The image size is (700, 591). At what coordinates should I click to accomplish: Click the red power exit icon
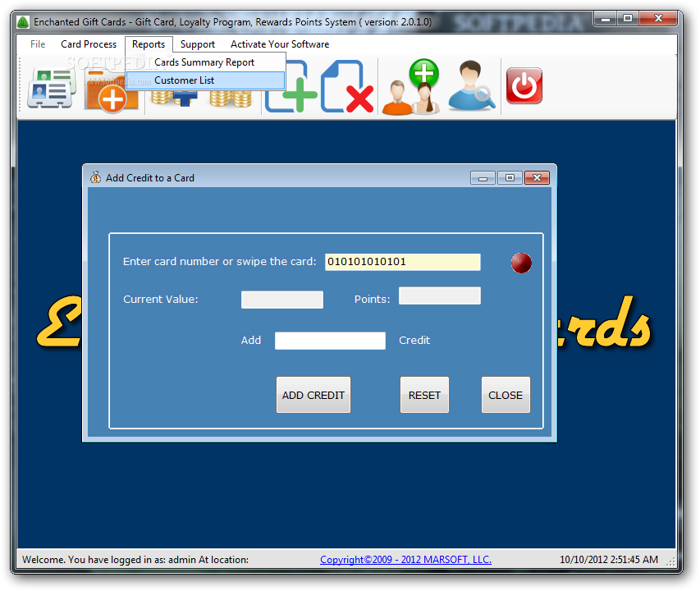(524, 85)
